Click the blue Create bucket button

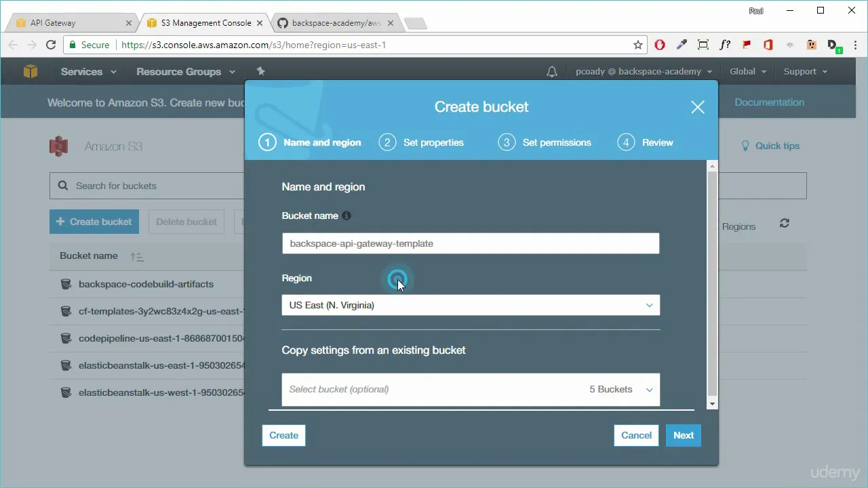click(94, 222)
